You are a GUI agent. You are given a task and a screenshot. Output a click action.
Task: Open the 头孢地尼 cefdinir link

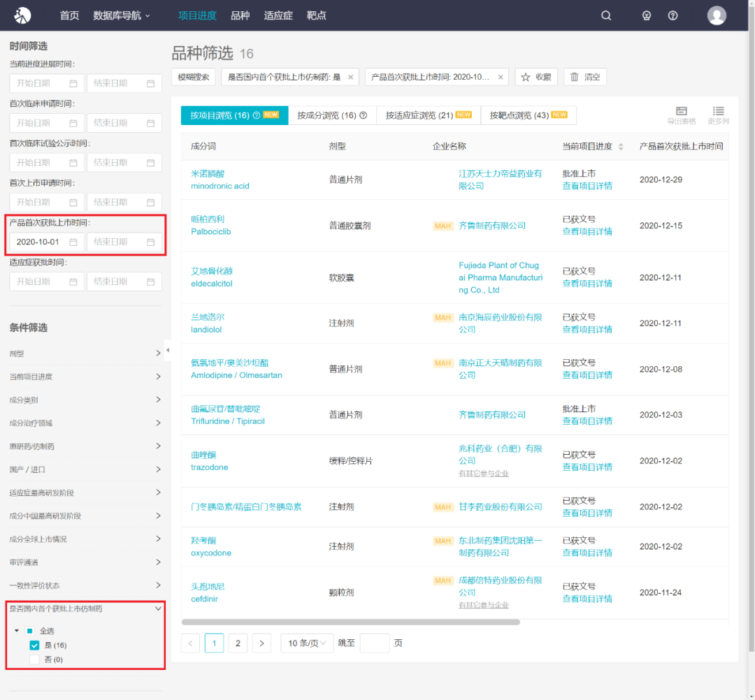[x=208, y=592]
